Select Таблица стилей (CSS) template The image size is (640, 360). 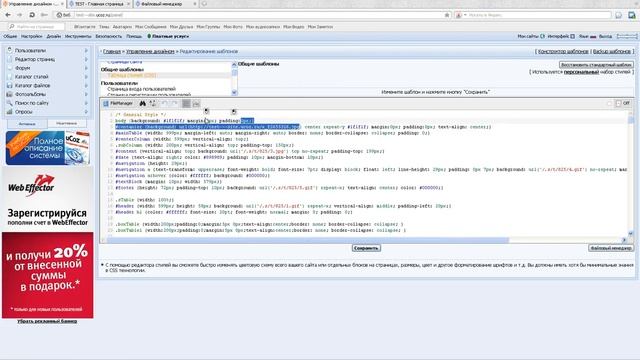(x=132, y=76)
